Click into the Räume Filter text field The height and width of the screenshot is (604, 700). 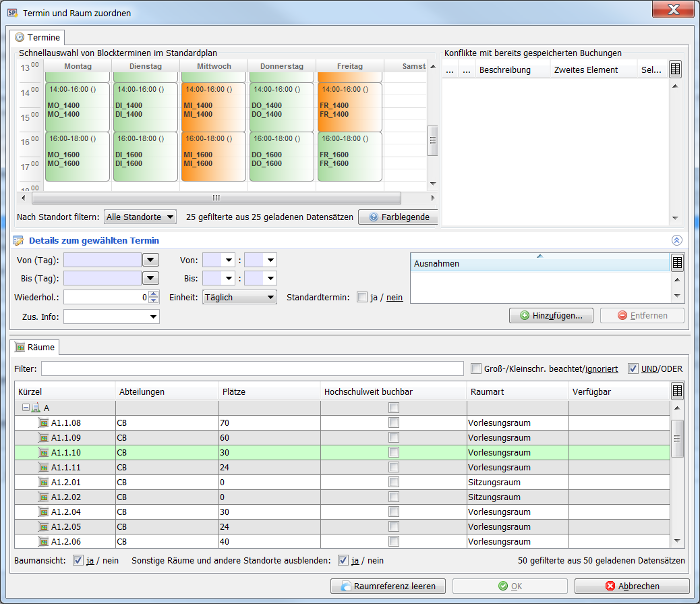[252, 369]
